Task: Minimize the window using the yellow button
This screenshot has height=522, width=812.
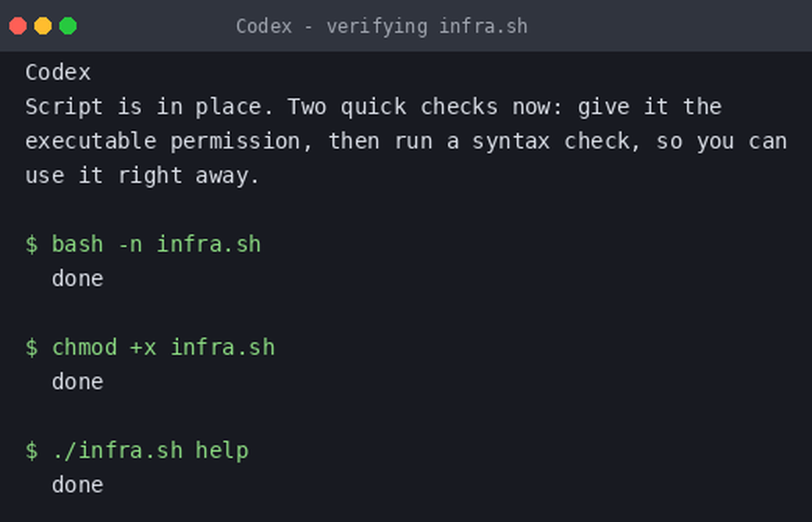Action: [43, 26]
